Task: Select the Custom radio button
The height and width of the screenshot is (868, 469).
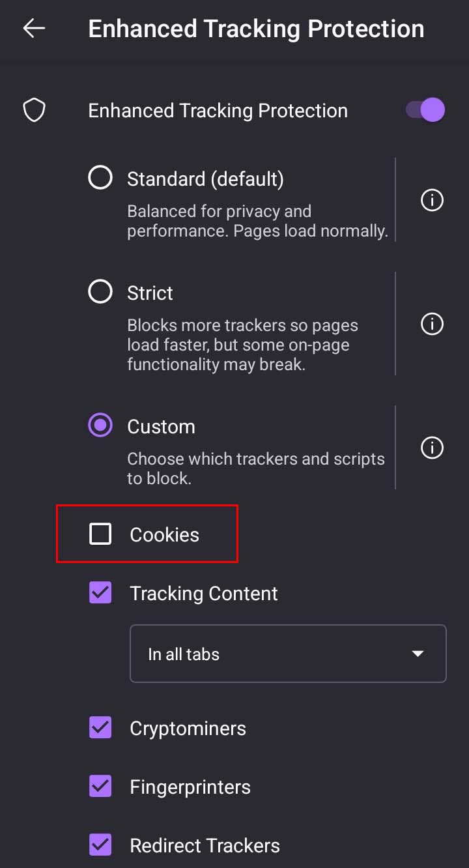Action: (x=100, y=426)
